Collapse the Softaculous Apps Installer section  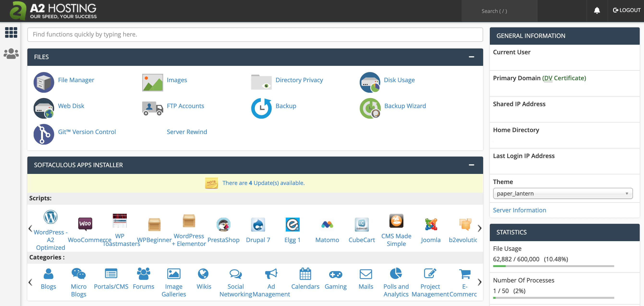(x=471, y=165)
